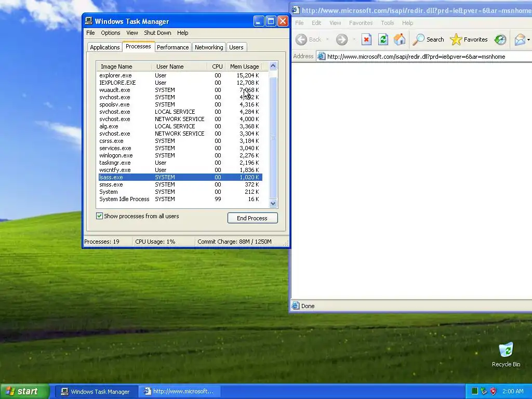Click the microsoft.com taskbar button
This screenshot has width=532, height=399.
[x=179, y=392]
